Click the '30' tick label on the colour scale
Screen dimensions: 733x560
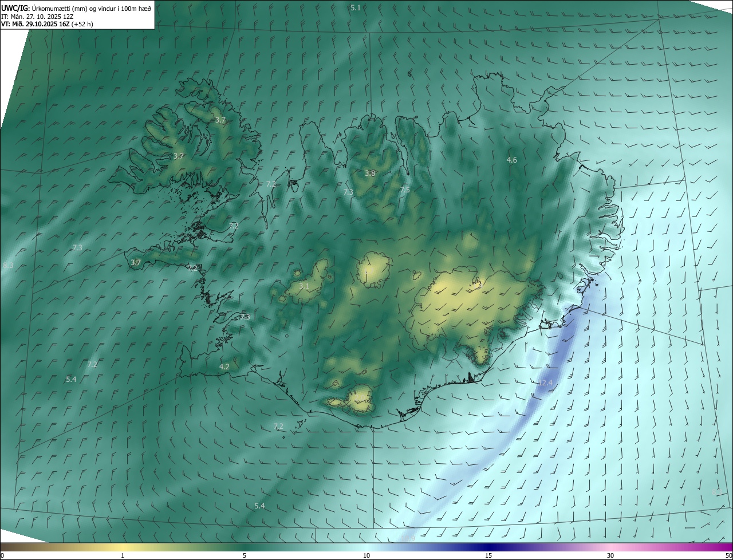point(610,555)
